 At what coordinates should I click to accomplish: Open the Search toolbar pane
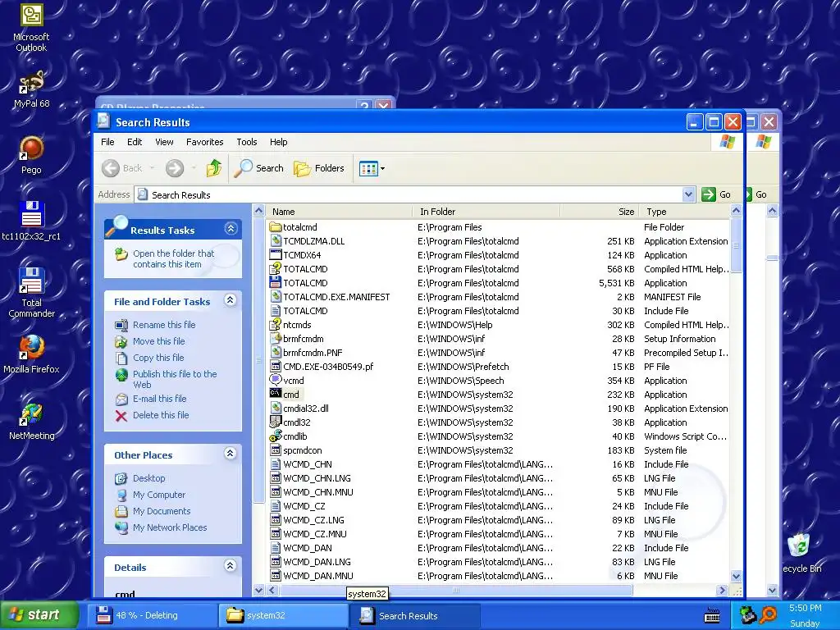tap(258, 168)
